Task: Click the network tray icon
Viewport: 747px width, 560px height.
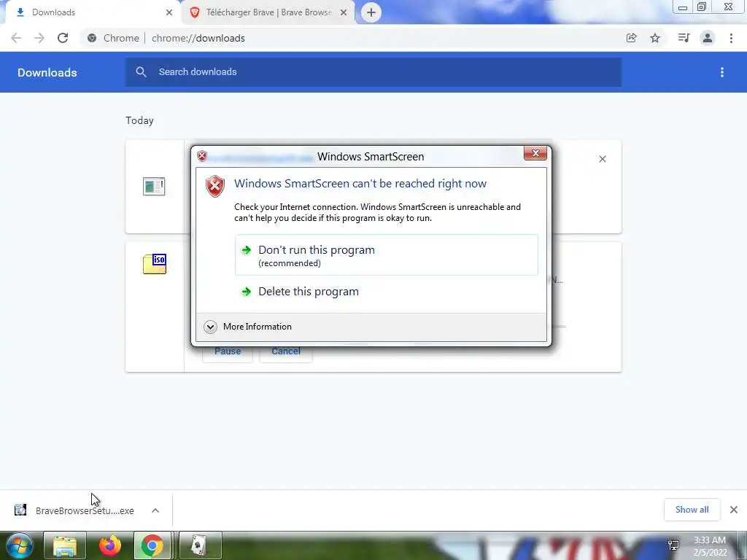Action: pyautogui.click(x=673, y=545)
